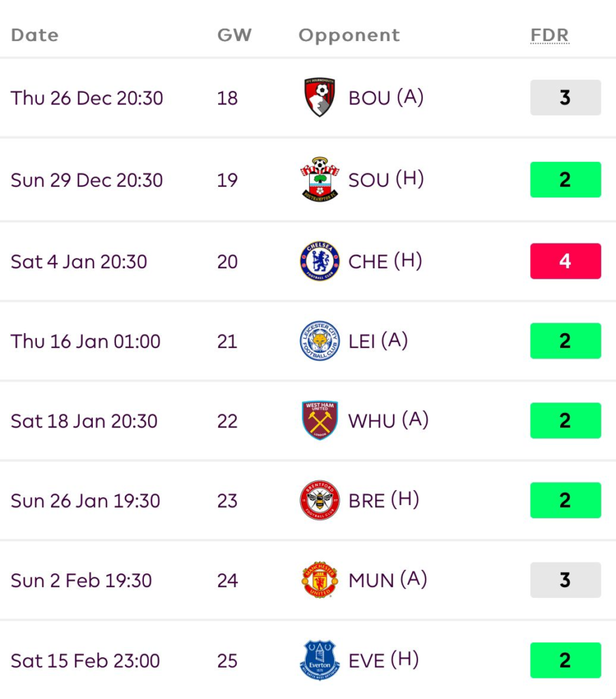Click the Chelsea club crest
This screenshot has width=616, height=699.
[x=319, y=261]
